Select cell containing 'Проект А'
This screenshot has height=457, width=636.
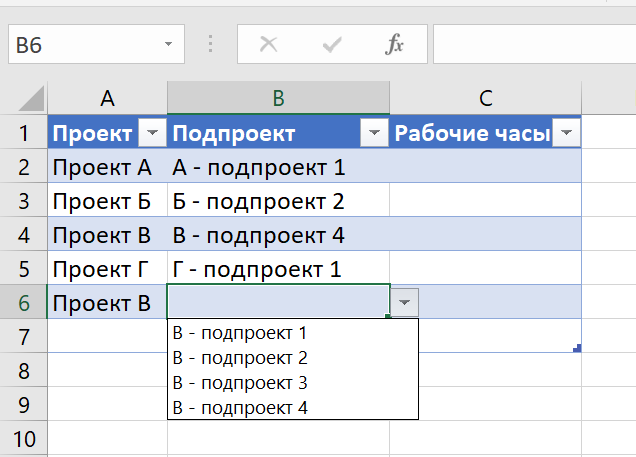[x=107, y=167]
